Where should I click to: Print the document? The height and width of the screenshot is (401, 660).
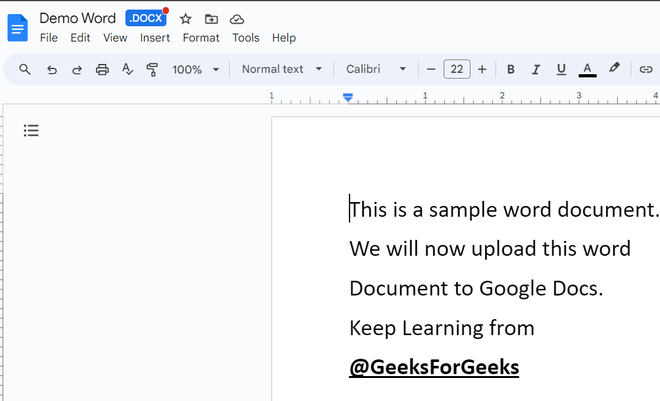(x=102, y=69)
